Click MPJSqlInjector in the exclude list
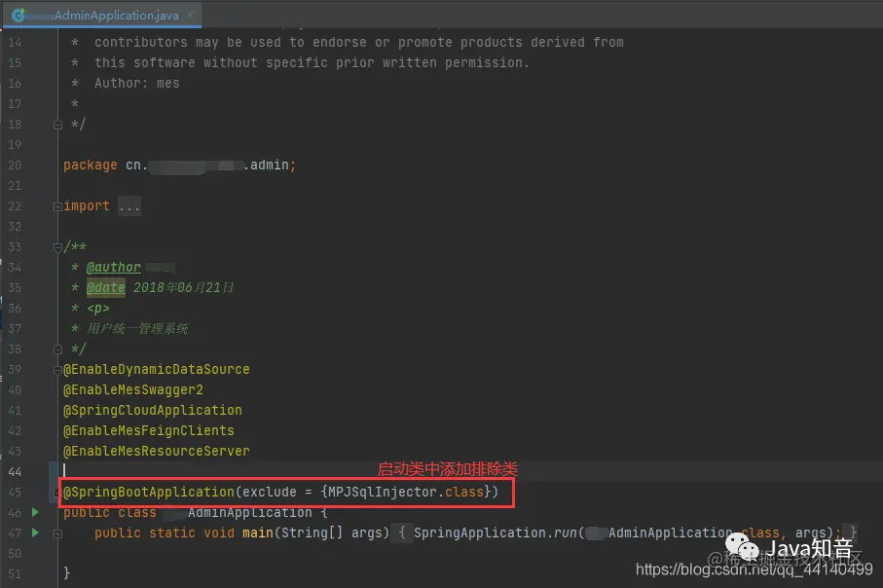 [x=382, y=492]
